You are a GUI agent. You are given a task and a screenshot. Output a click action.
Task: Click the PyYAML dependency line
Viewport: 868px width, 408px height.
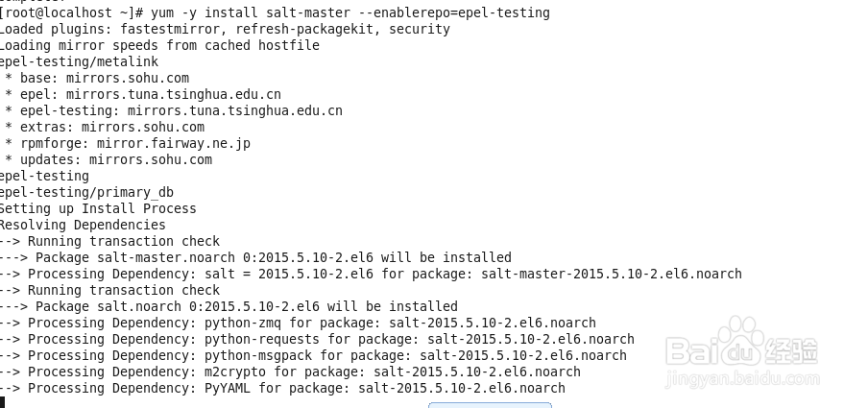click(282, 388)
